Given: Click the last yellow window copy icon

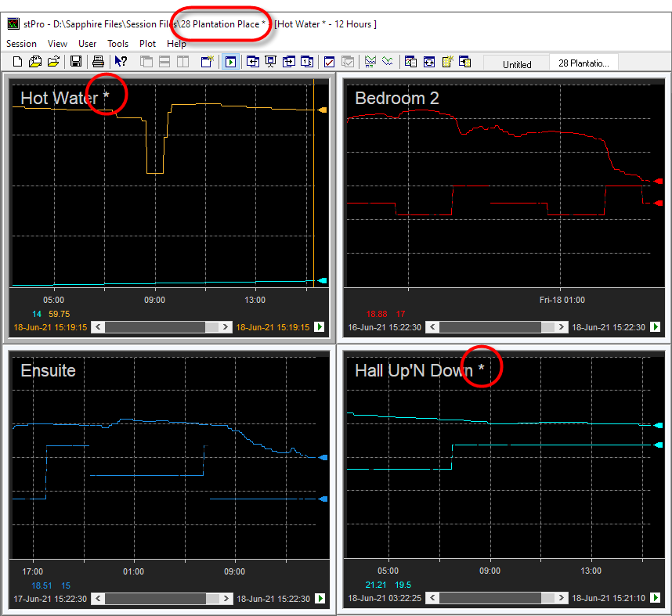Looking at the screenshot, I should pyautogui.click(x=465, y=62).
